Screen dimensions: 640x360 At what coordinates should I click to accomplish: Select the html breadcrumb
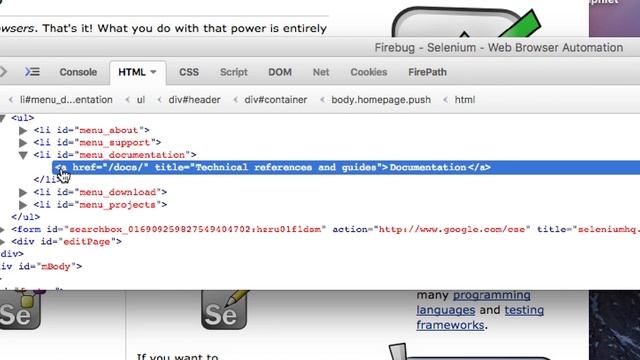pyautogui.click(x=465, y=100)
